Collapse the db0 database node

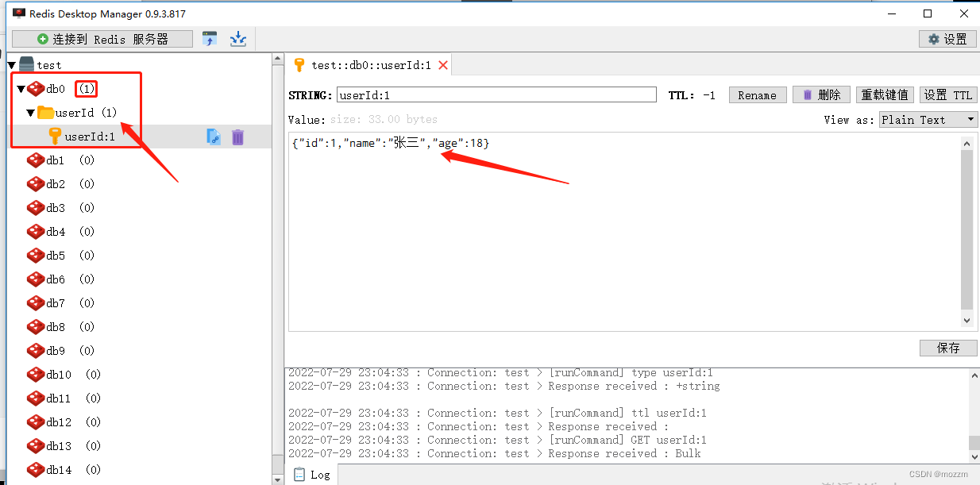(x=21, y=89)
